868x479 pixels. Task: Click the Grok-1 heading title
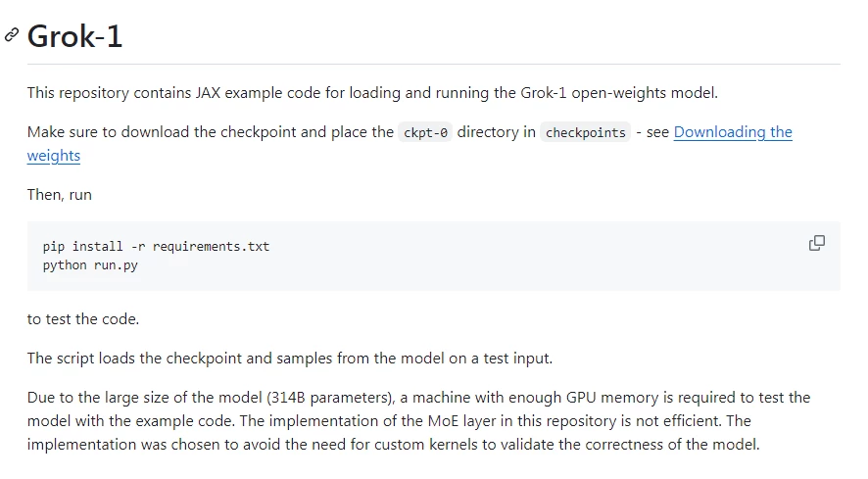[74, 36]
